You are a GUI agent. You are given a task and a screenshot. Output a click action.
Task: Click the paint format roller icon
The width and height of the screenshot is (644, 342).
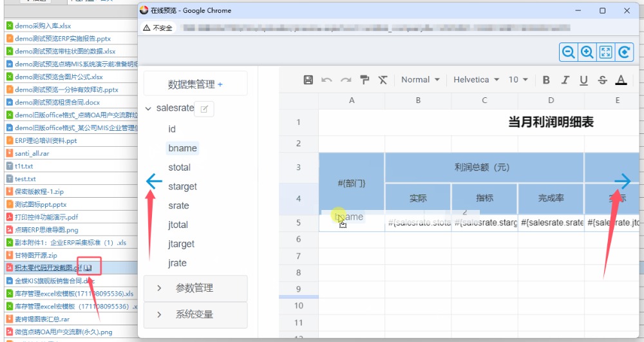[365, 80]
